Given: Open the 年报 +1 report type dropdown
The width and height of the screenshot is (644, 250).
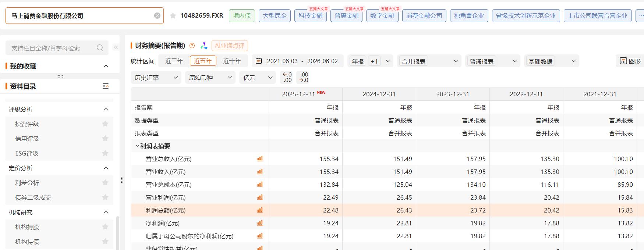Looking at the screenshot, I should click(371, 61).
